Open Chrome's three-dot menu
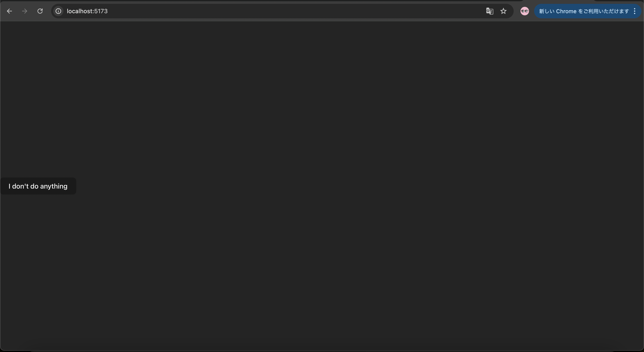The height and width of the screenshot is (352, 644). point(634,11)
